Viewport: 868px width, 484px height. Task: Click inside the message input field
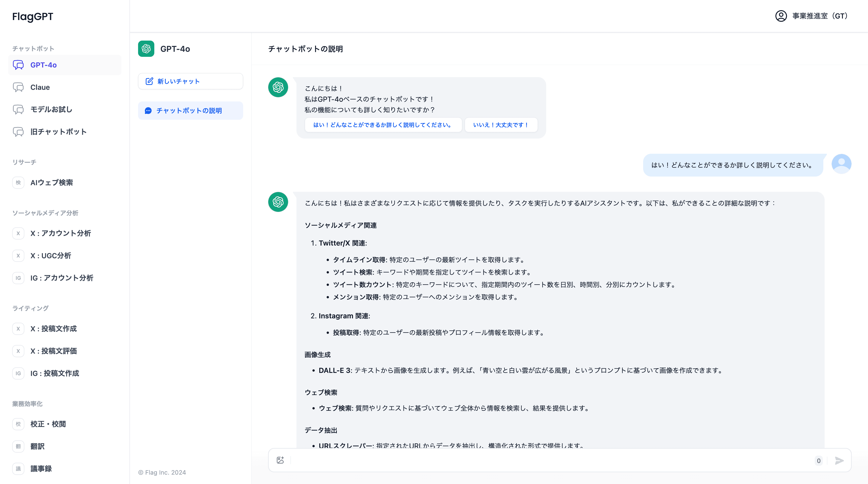[x=539, y=460]
